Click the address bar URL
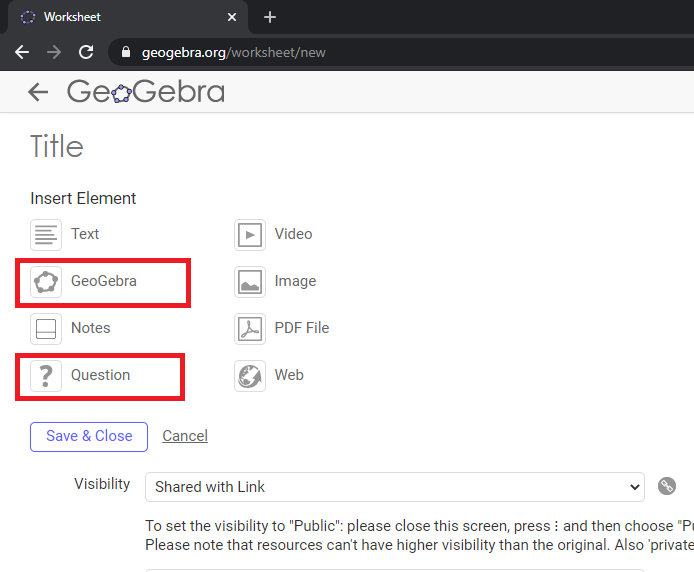694x572 pixels. tap(233, 53)
